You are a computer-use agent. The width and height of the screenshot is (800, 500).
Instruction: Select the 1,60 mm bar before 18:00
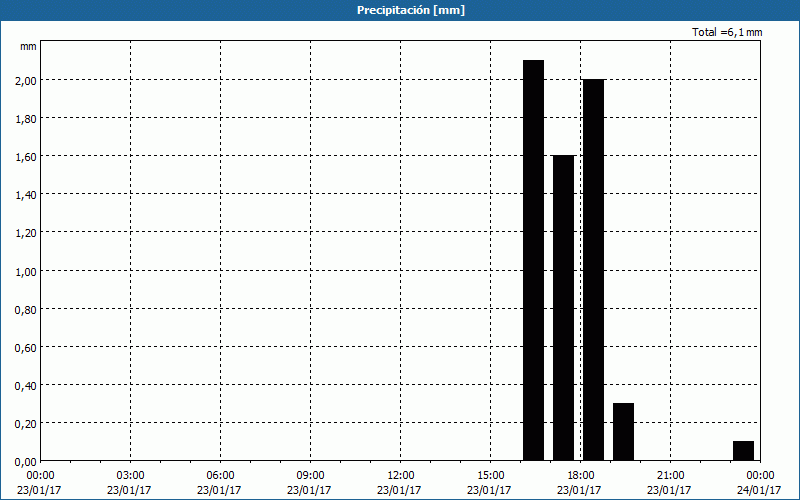[x=563, y=308]
